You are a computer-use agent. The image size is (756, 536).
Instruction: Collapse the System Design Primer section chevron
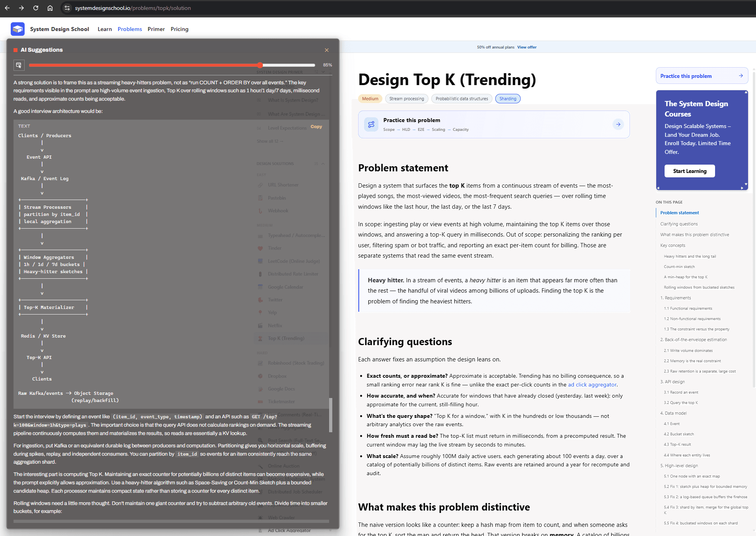323,72
